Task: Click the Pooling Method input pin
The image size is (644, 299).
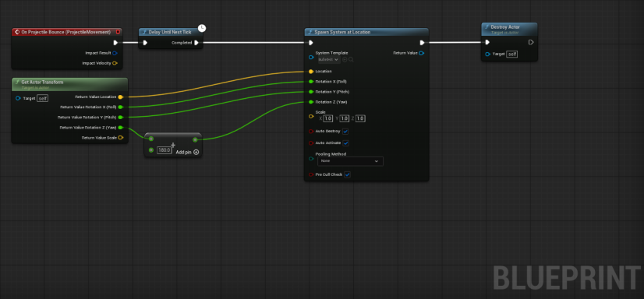Action: click(311, 158)
